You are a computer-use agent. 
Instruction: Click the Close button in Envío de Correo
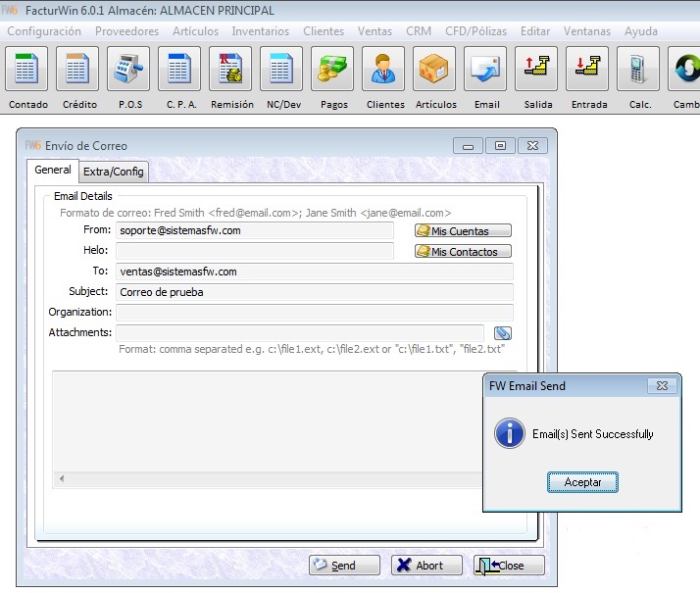coord(509,566)
